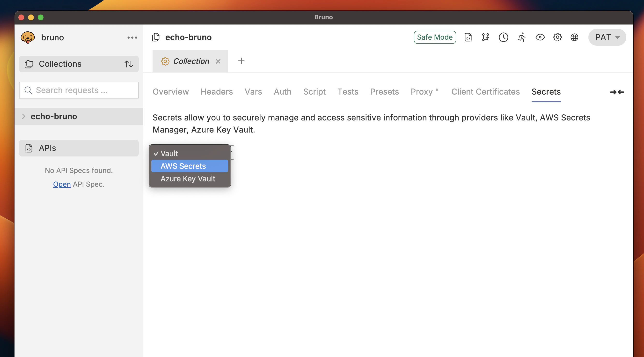This screenshot has height=357, width=644.
Task: Open the PAT environment dropdown
Action: point(607,37)
